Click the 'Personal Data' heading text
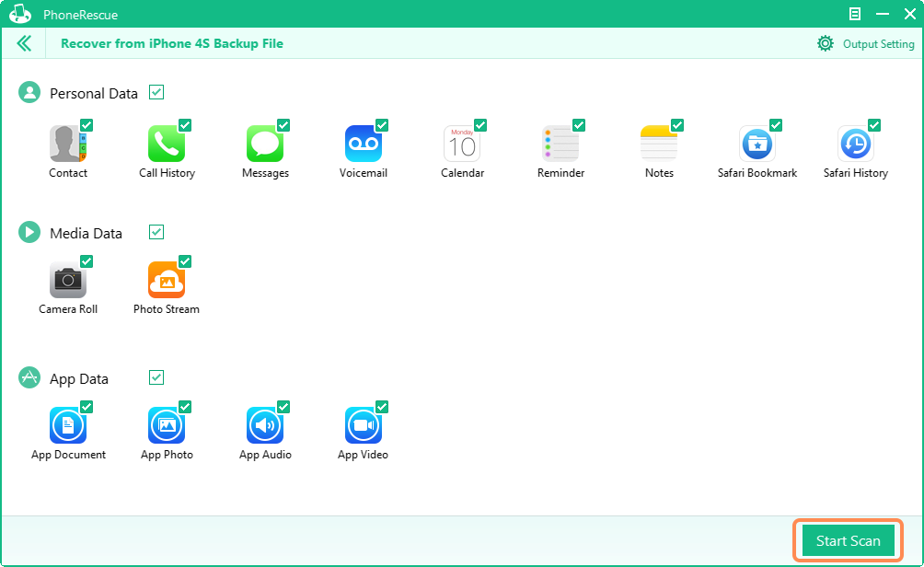 [94, 93]
